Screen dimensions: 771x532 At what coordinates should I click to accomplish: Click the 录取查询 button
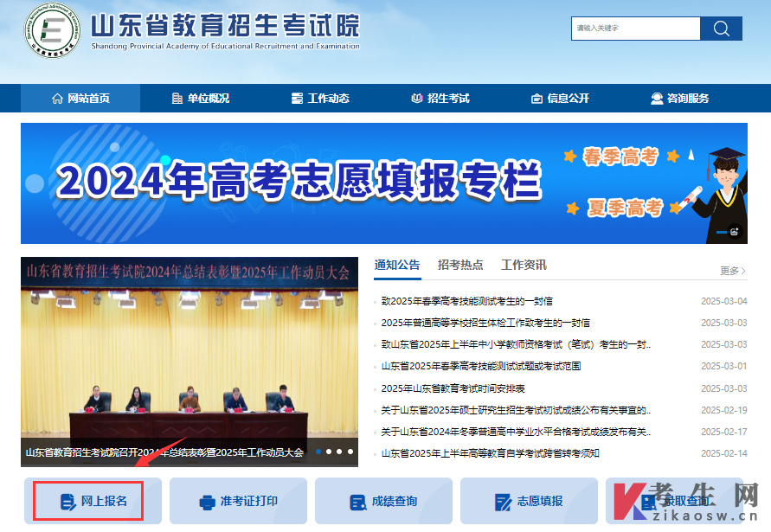[675, 501]
